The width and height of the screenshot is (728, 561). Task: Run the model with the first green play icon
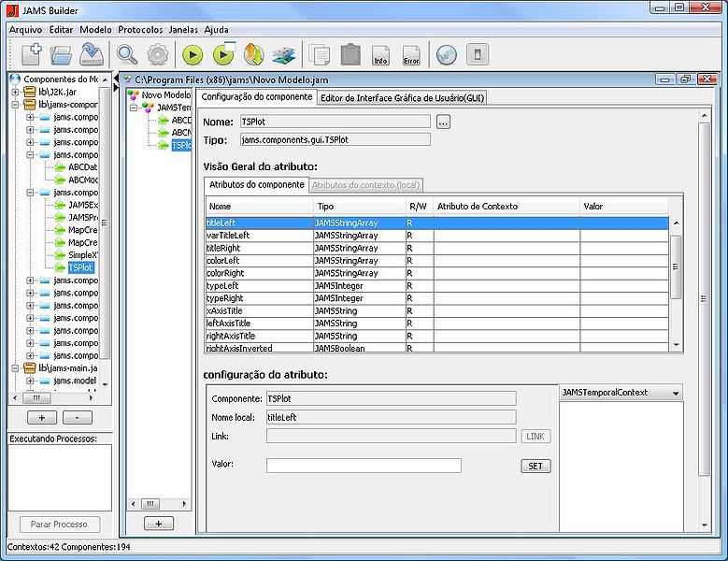pos(193,54)
